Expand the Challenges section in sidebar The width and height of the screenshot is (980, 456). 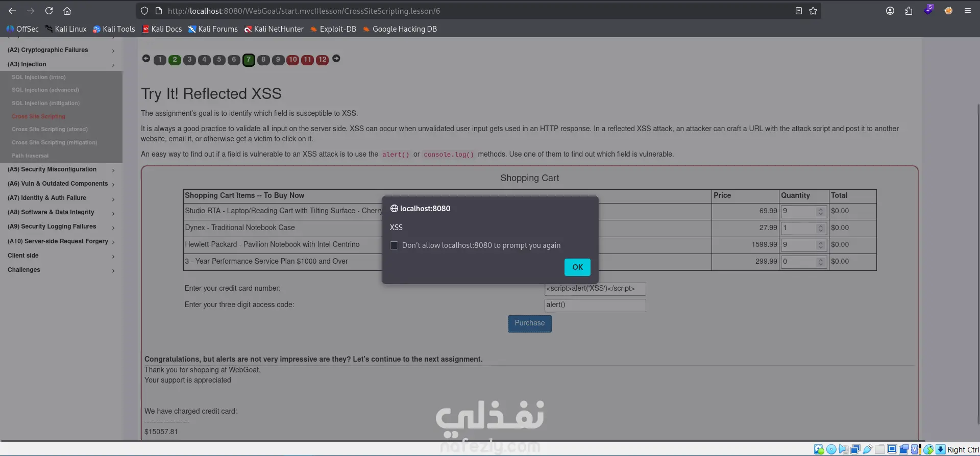[x=61, y=270]
